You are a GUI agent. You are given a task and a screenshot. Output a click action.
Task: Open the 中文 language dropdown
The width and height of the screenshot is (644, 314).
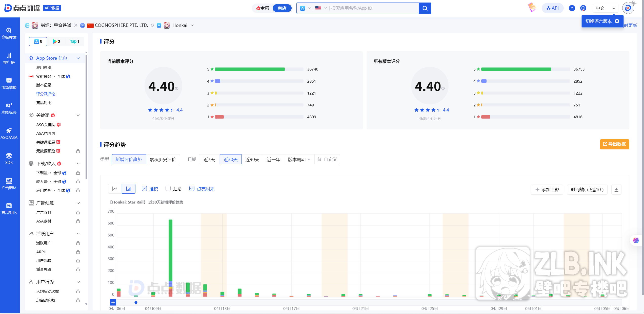605,8
